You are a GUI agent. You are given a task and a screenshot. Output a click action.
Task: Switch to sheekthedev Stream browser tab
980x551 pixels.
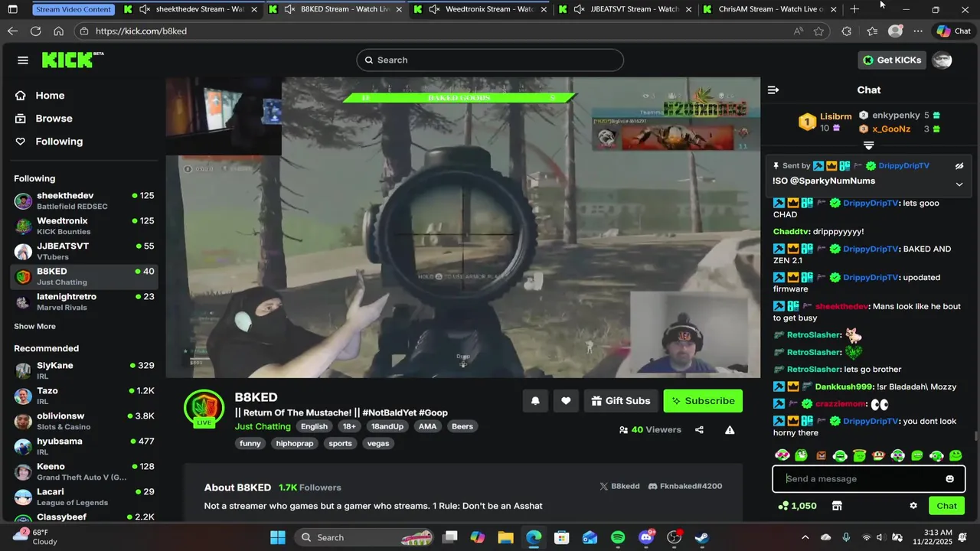[192, 9]
